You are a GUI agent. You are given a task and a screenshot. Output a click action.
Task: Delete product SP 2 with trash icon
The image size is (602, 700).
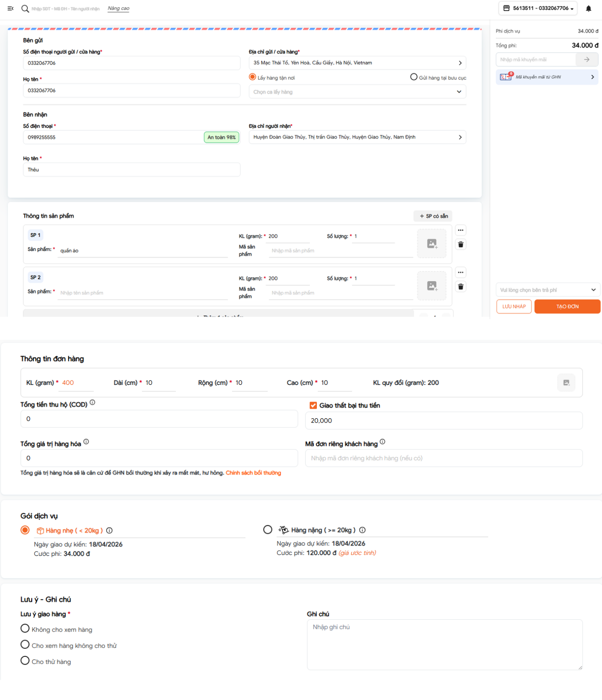461,287
